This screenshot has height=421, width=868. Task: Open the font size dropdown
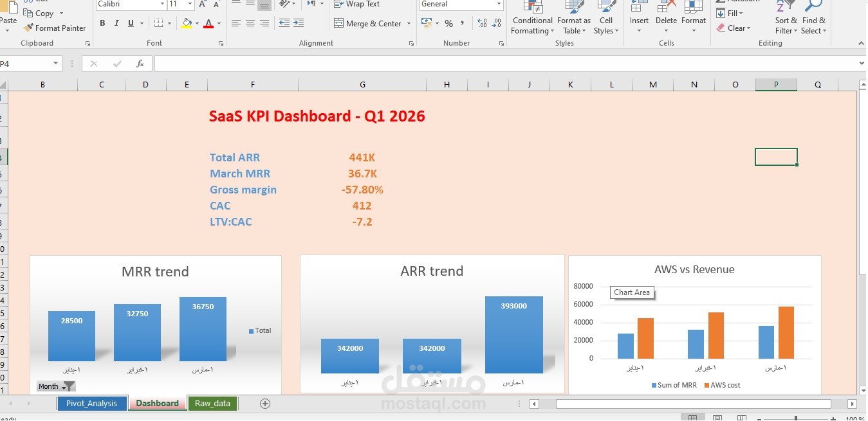click(190, 4)
